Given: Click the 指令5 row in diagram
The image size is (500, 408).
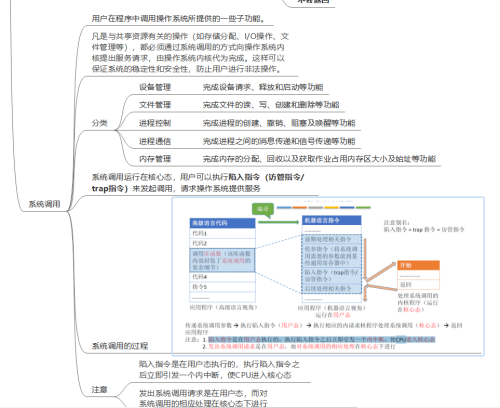Looking at the screenshot, I should click(x=222, y=287).
